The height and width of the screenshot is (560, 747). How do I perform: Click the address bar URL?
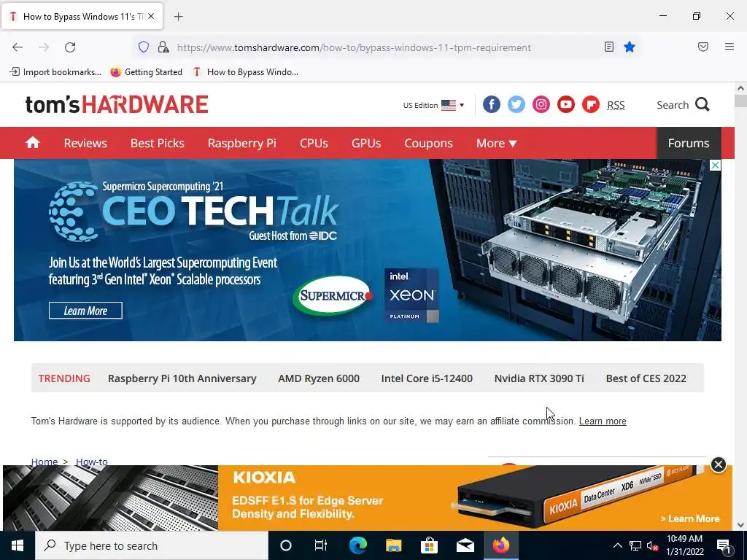tap(354, 47)
